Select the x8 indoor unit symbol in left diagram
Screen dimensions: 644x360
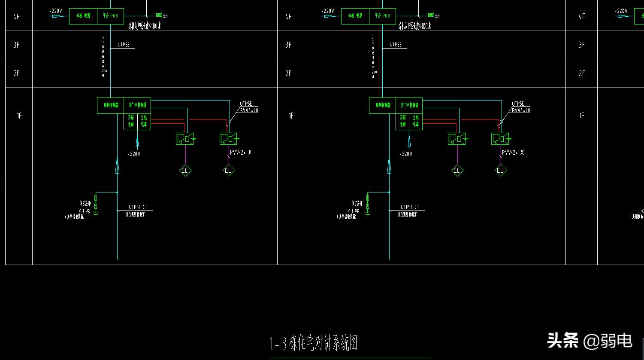click(159, 15)
